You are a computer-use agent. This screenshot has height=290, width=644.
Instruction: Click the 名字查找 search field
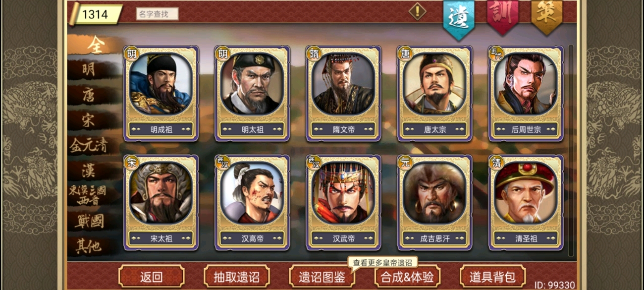point(157,14)
